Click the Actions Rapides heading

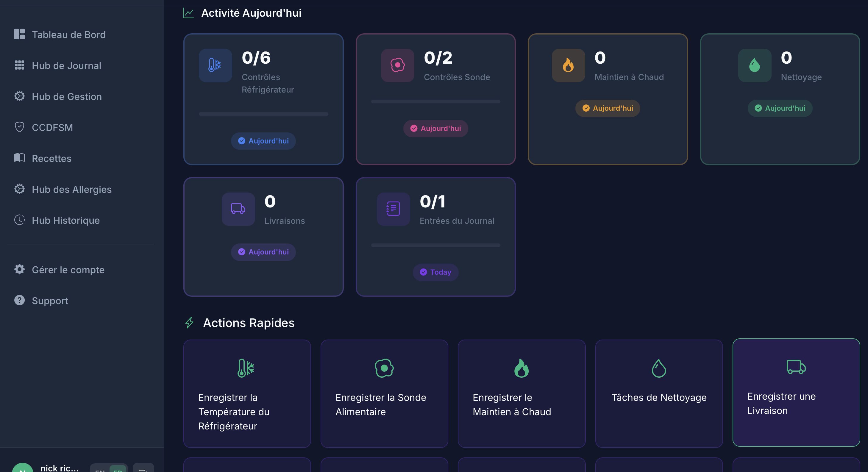[249, 323]
